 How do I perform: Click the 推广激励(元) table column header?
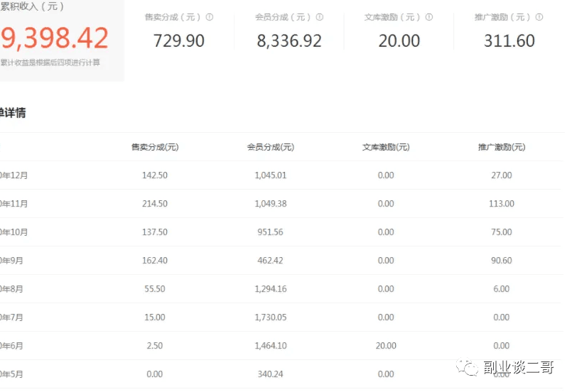[x=502, y=147]
